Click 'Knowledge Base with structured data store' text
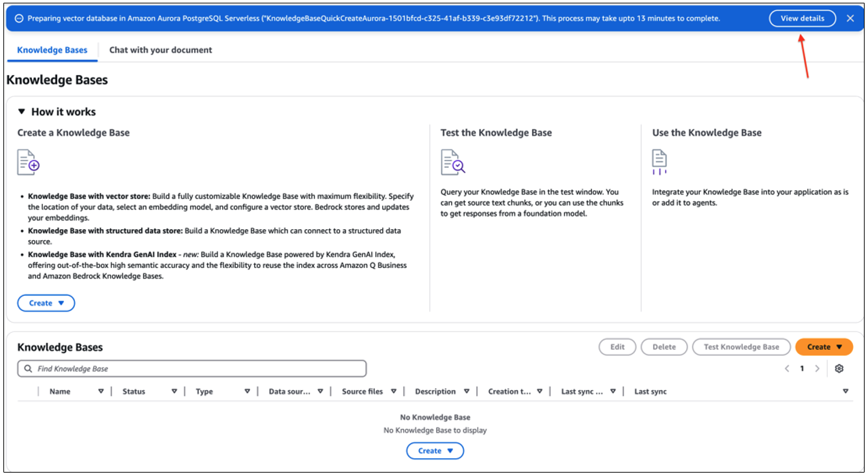Viewport: 868px width, 476px height. coord(105,231)
